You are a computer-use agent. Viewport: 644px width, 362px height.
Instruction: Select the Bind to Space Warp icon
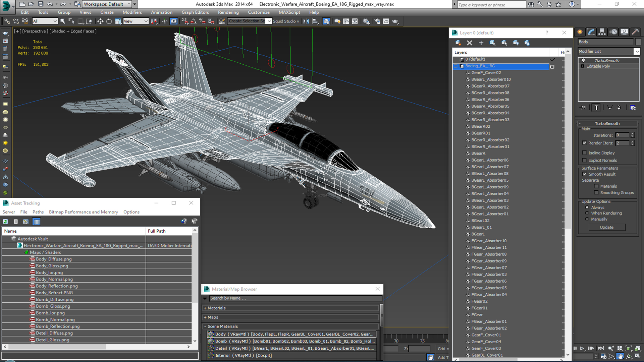click(25, 21)
